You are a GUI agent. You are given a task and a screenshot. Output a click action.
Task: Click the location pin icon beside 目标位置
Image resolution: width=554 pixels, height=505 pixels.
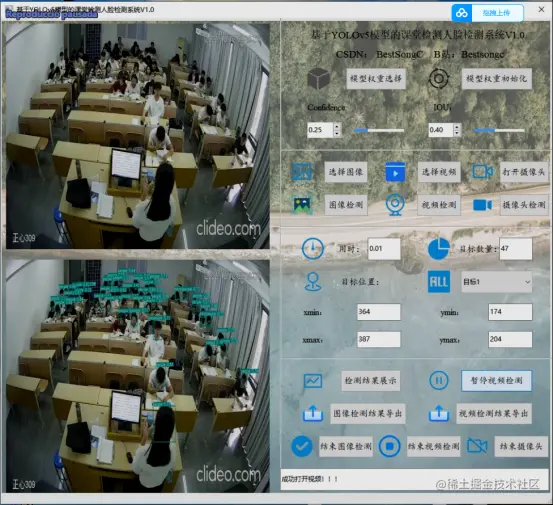313,282
